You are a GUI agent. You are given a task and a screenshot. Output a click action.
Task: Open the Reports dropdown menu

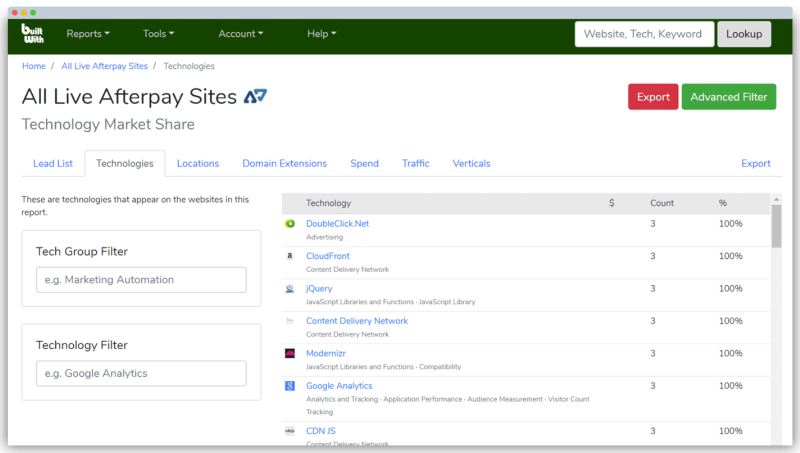tap(88, 34)
